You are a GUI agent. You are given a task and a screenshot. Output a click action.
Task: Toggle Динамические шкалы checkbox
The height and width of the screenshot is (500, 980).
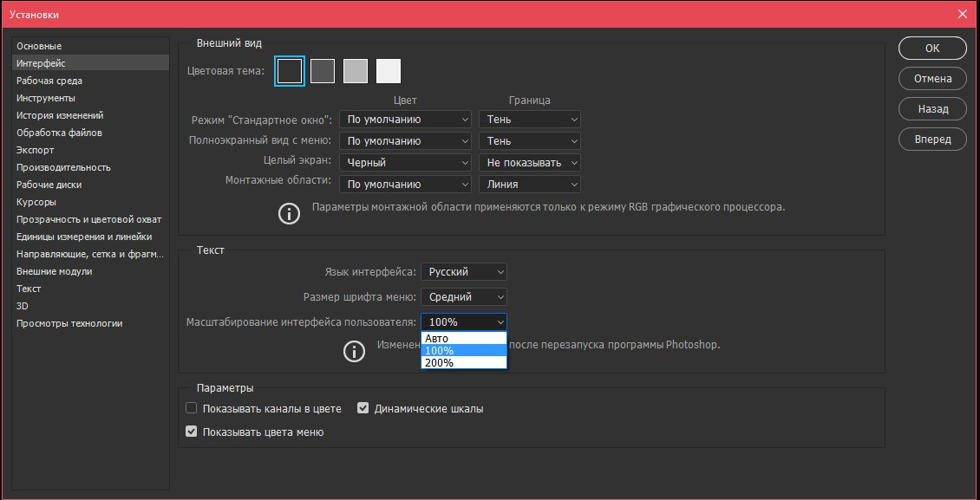tap(363, 409)
